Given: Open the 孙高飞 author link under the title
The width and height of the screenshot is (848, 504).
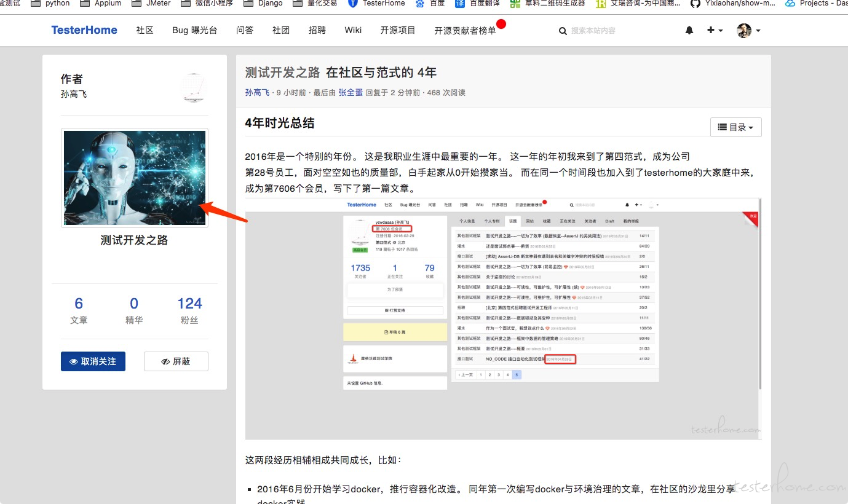Looking at the screenshot, I should [257, 93].
